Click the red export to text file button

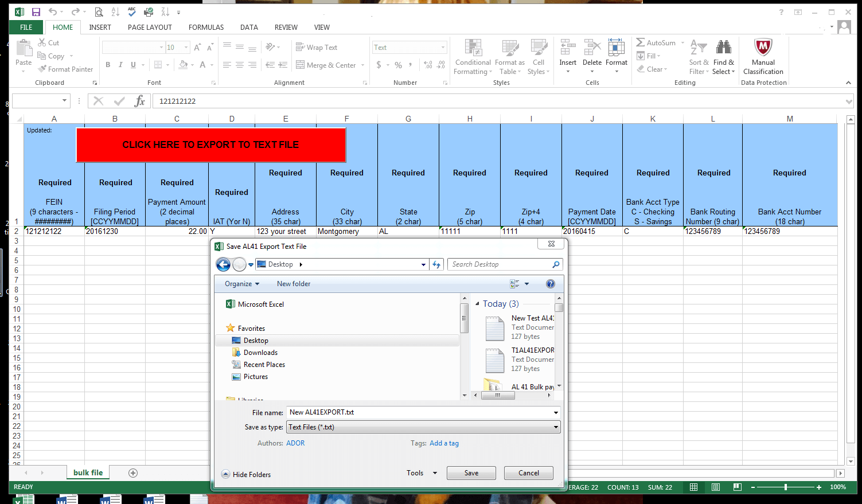[x=210, y=144]
